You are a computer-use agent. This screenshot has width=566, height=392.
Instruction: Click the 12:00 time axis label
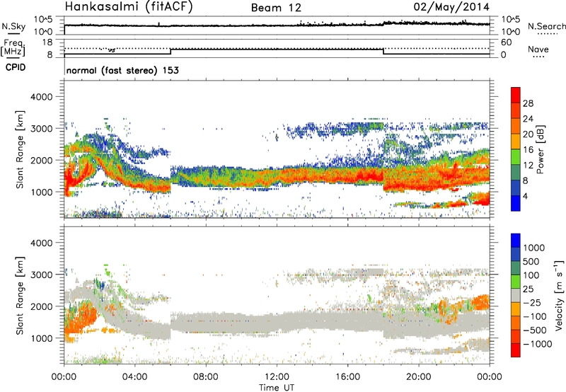click(x=277, y=377)
